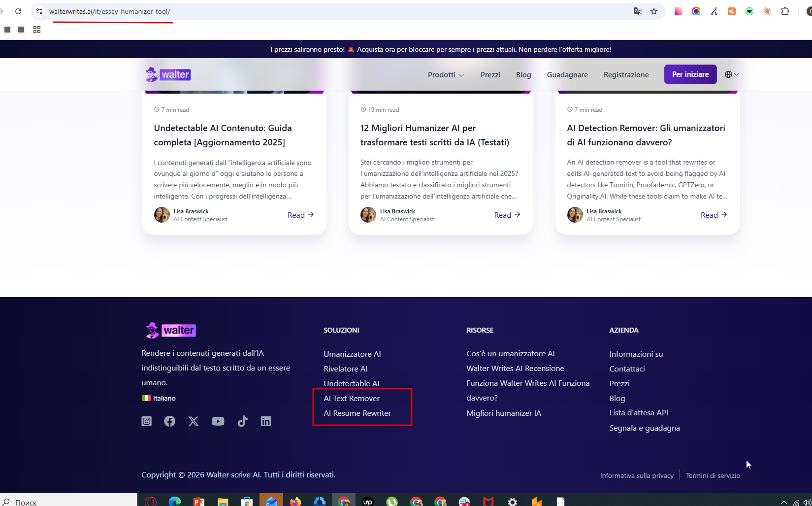
Task: Go to Prezzi in the top navigation
Action: (490, 75)
